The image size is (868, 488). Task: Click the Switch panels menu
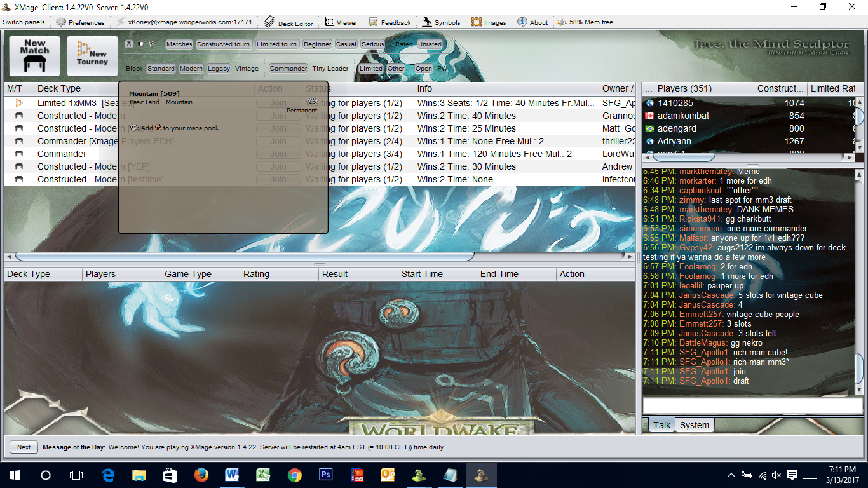(24, 22)
